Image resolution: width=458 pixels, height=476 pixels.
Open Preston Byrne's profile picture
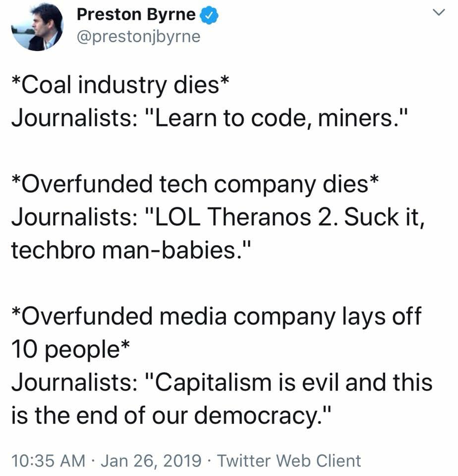[37, 26]
